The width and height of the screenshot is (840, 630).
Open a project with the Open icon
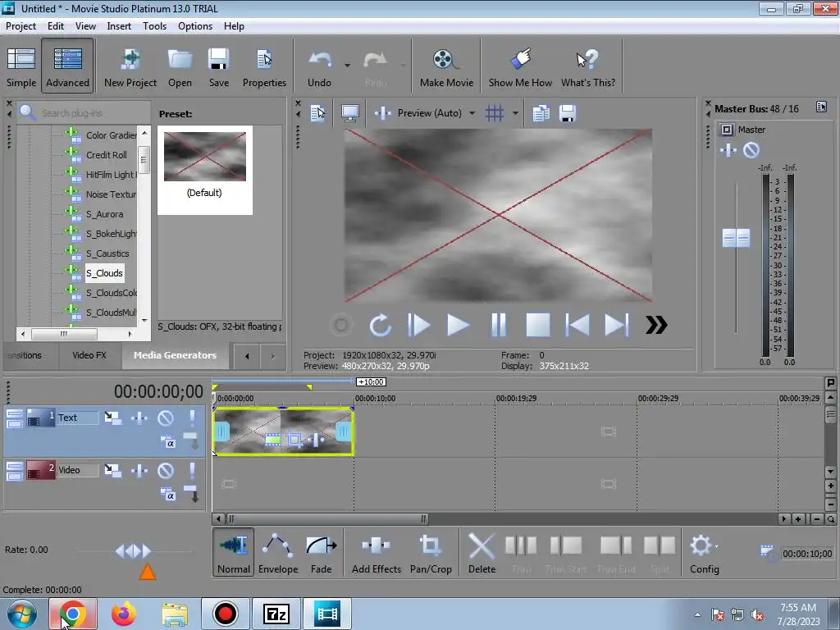(x=180, y=66)
